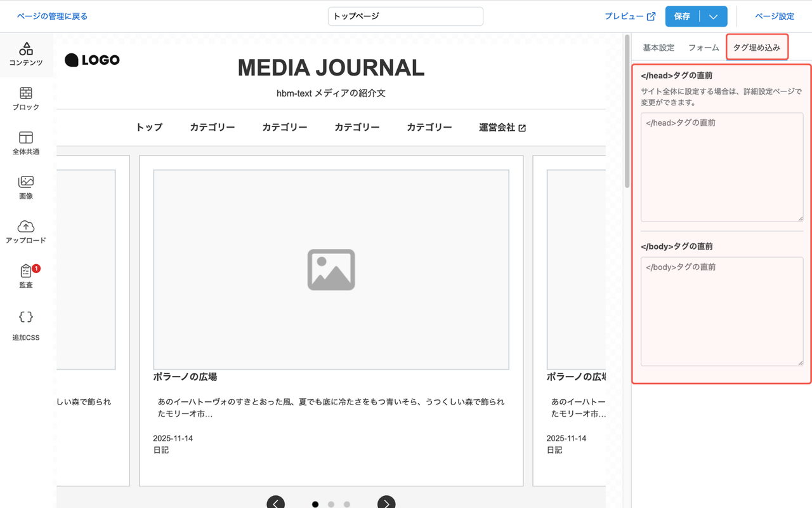Open the 監査 audit panel

click(26, 277)
